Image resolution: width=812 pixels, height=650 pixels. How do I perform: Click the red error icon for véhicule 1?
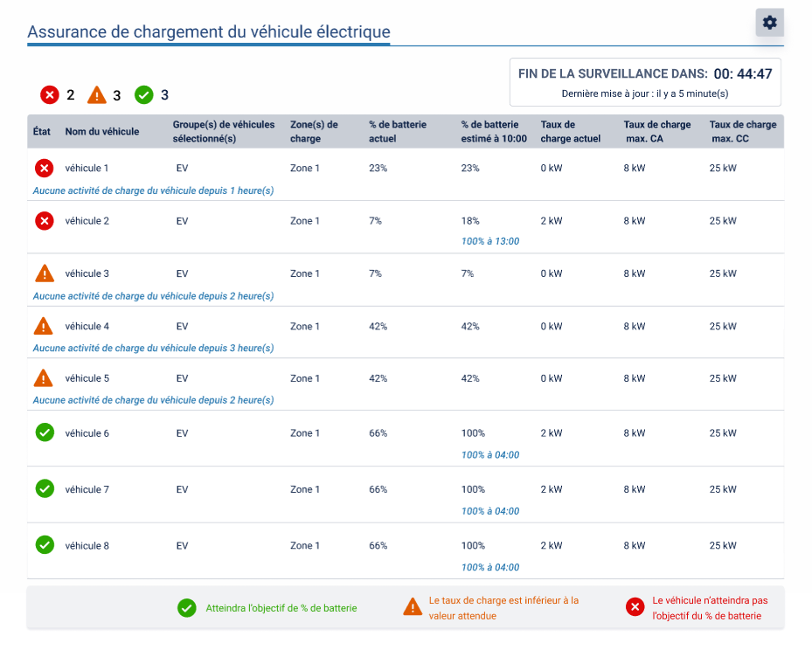45,168
